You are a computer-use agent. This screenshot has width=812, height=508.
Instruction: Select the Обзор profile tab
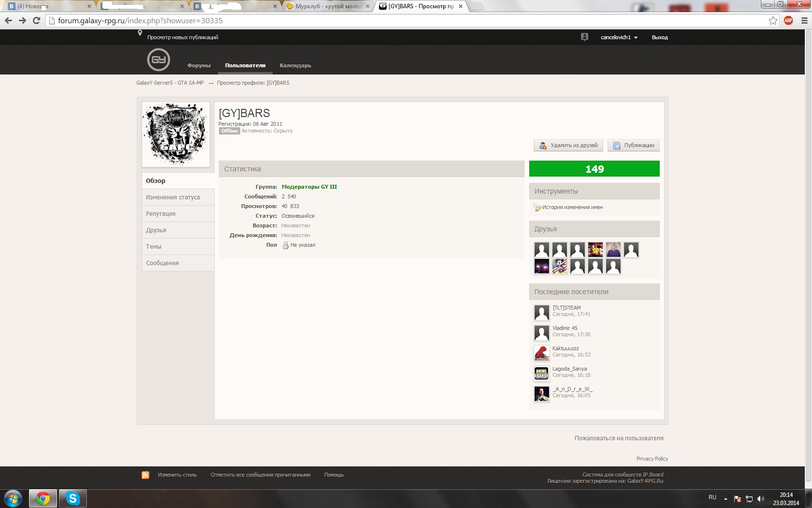(x=178, y=180)
